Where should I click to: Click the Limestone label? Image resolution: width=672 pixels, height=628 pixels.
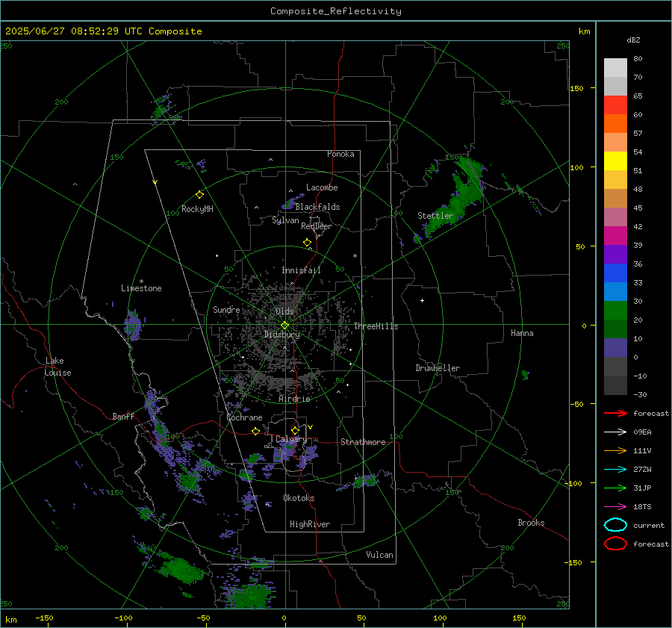[x=141, y=288]
